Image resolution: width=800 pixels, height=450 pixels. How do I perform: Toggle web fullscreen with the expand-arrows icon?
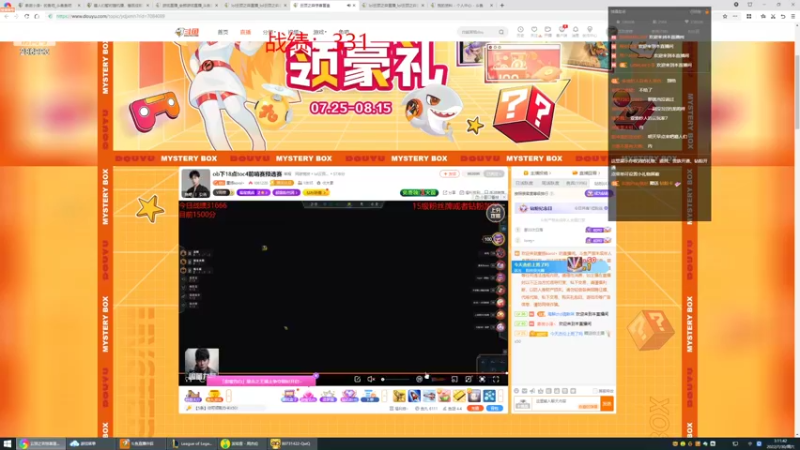click(x=482, y=379)
